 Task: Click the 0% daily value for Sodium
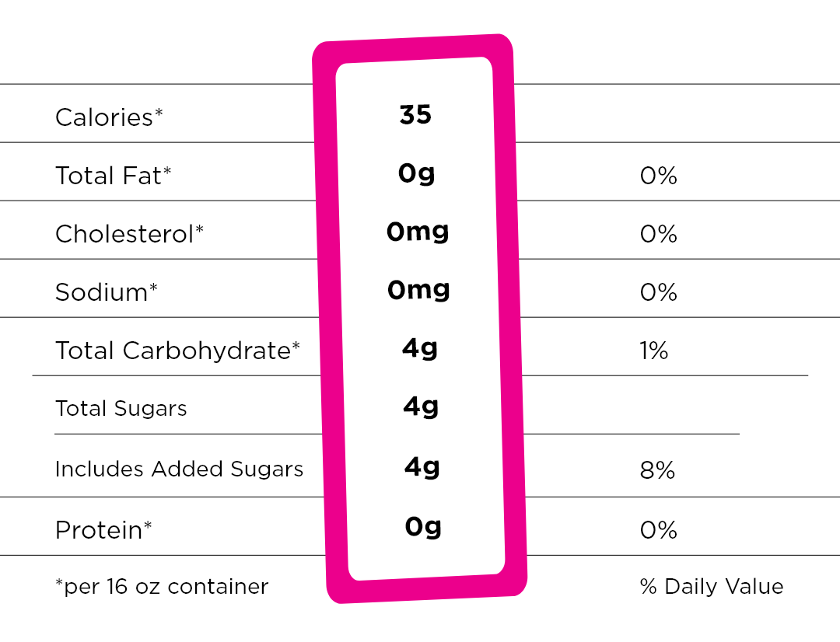click(x=658, y=292)
